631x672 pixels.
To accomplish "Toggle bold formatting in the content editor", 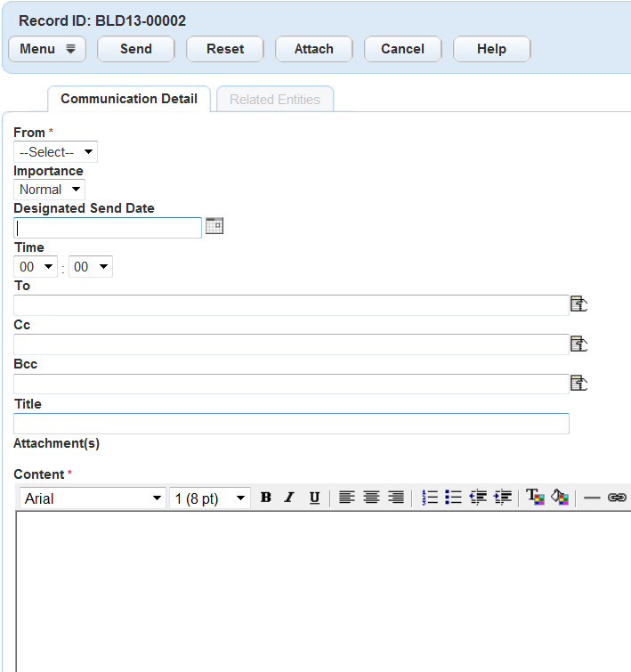I will click(265, 498).
